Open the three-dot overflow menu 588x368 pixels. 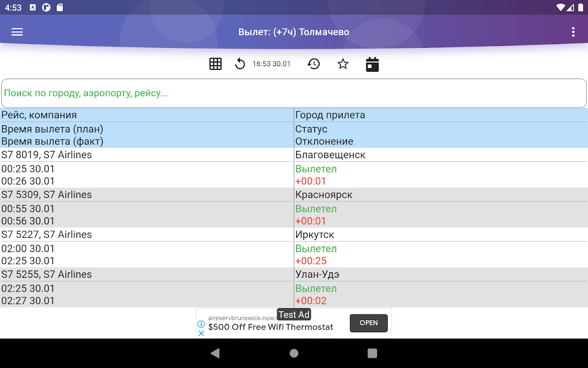[x=573, y=32]
